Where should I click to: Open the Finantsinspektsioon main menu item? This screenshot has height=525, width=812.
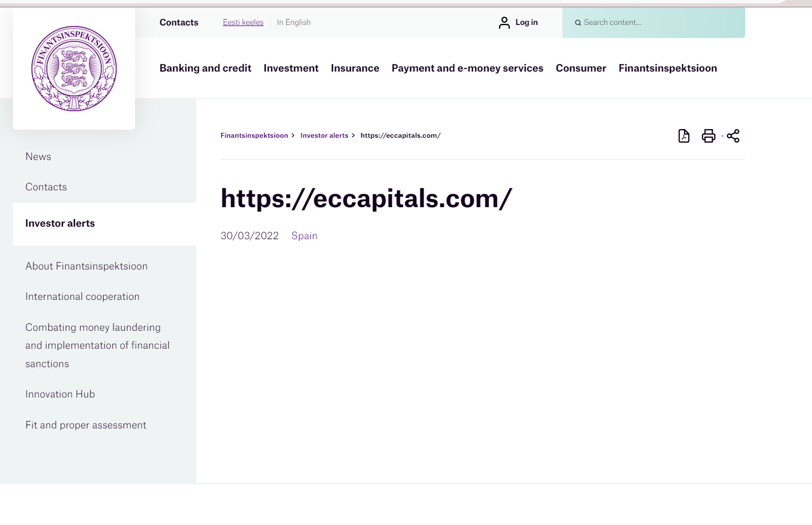tap(668, 68)
